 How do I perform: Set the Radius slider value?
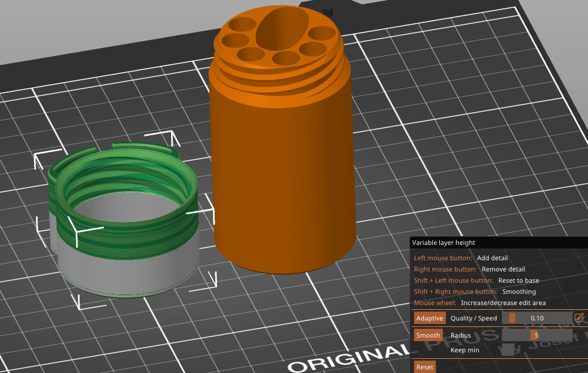click(537, 335)
